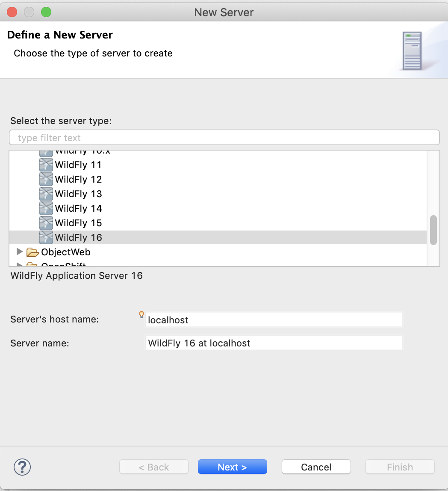This screenshot has width=448, height=491.
Task: Click the WildFly 14 server icon
Action: 46,208
